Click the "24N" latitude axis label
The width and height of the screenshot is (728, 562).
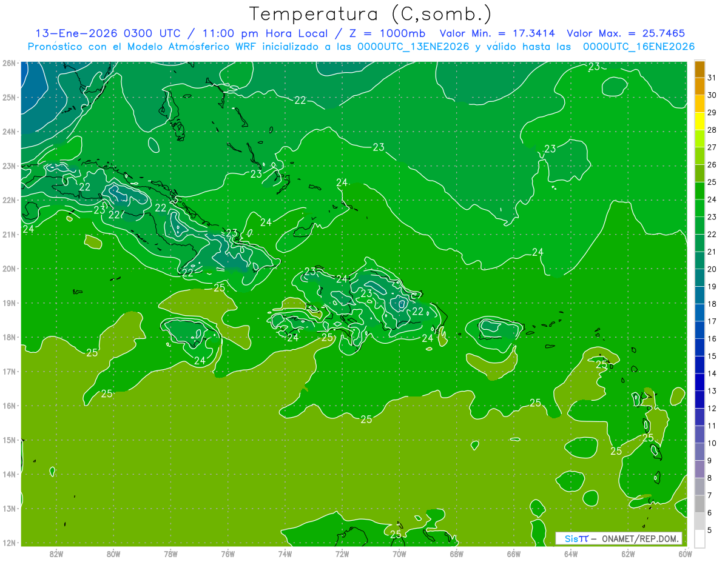(8, 132)
